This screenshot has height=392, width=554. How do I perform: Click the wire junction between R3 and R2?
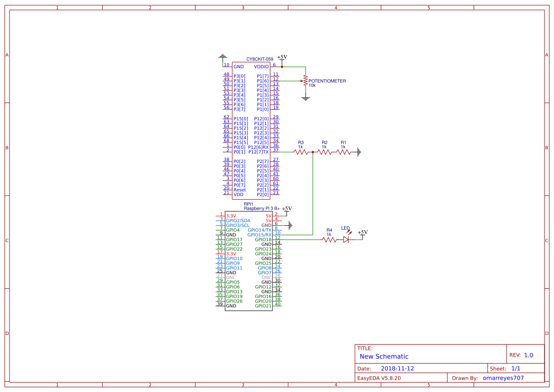[x=313, y=152]
